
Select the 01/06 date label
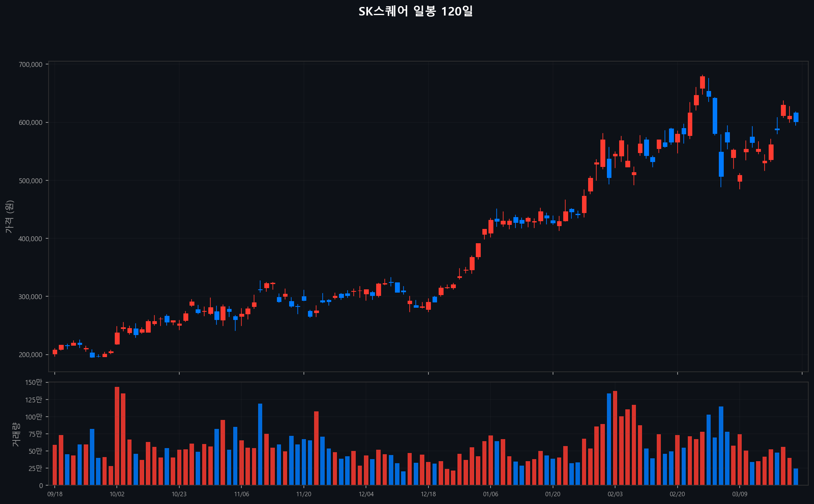click(491, 494)
